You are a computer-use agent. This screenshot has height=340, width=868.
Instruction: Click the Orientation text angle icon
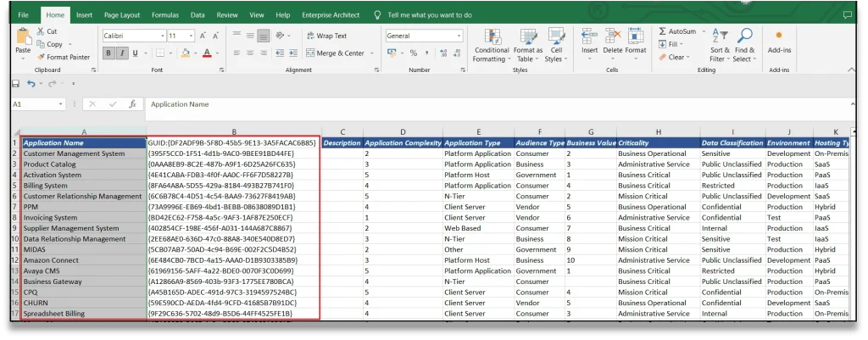280,36
